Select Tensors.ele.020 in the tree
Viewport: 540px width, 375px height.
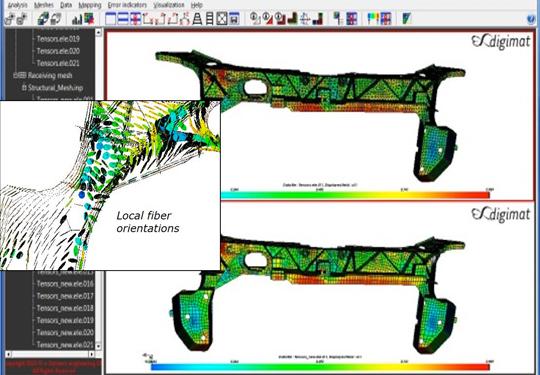(x=58, y=51)
